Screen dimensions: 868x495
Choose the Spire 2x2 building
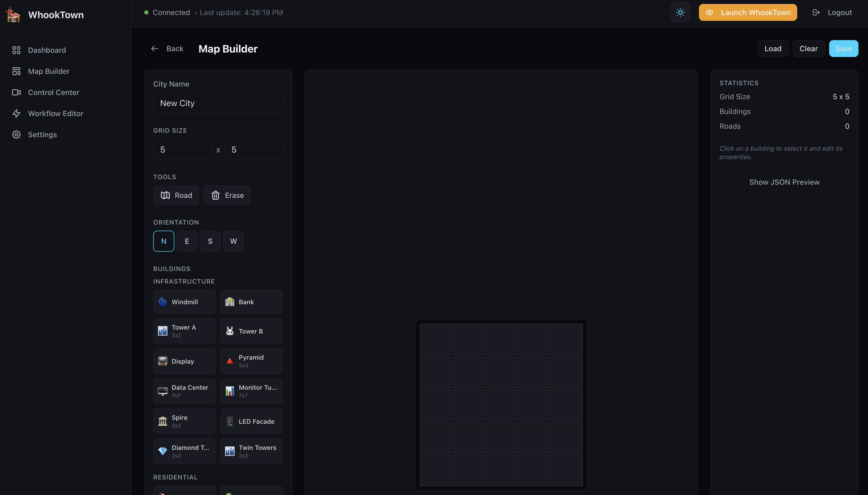coord(184,421)
